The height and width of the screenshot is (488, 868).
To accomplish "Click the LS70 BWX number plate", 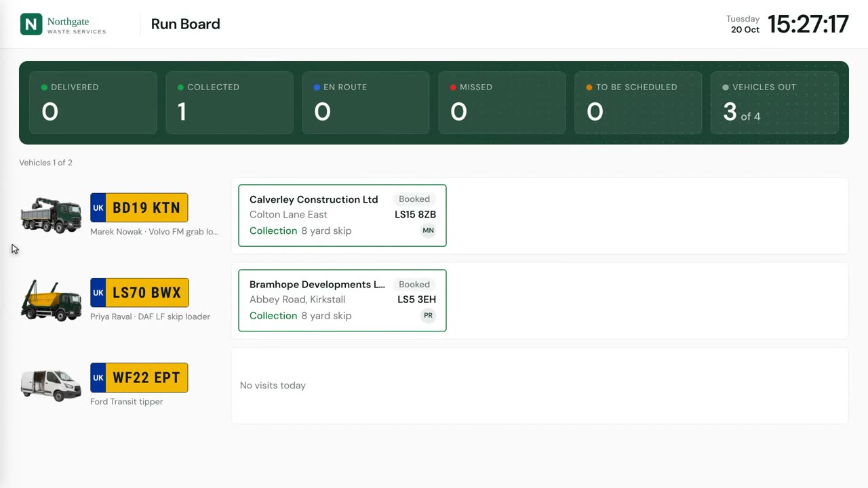I will [x=140, y=293].
